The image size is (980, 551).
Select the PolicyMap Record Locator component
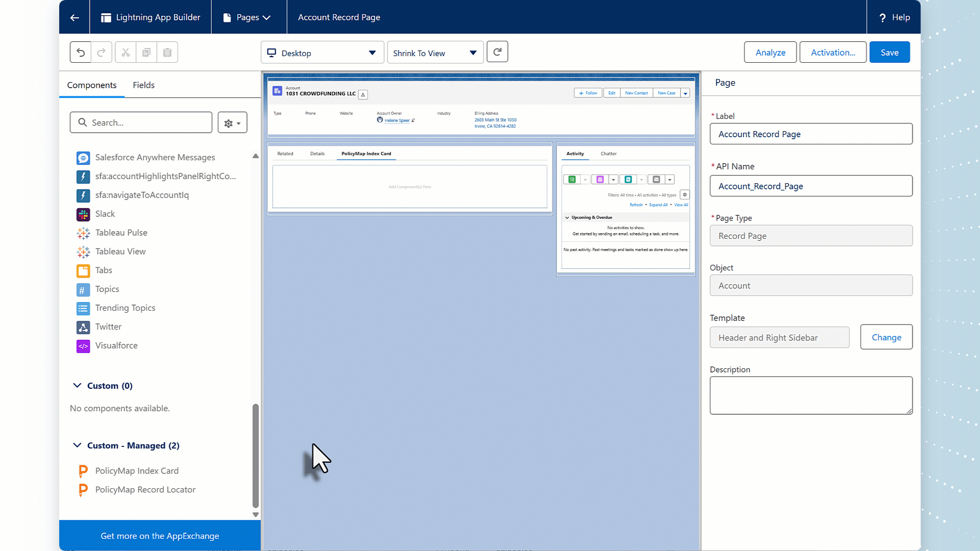145,490
